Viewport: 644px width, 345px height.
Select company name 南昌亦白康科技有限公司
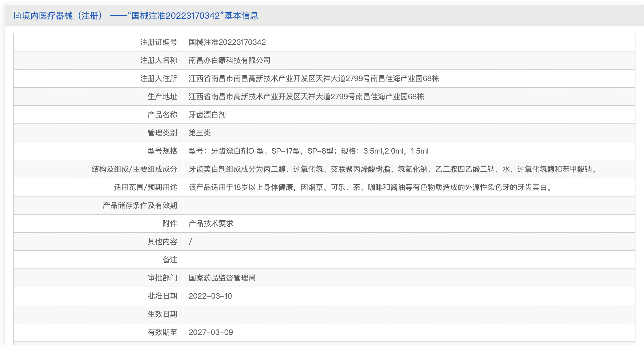pos(230,60)
